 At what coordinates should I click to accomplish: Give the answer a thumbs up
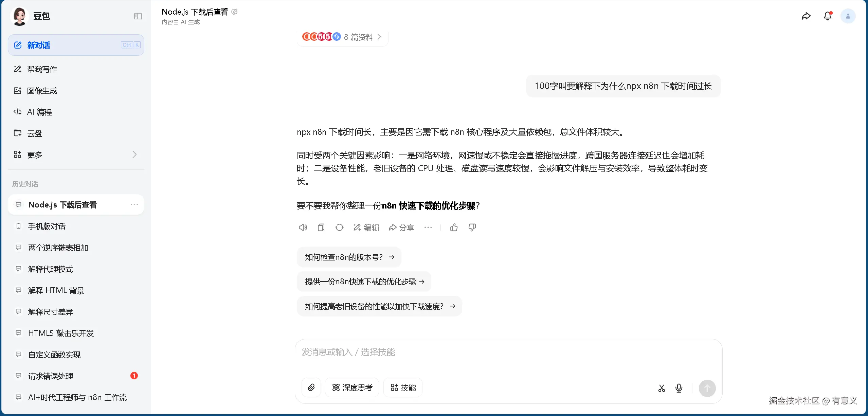pos(454,228)
